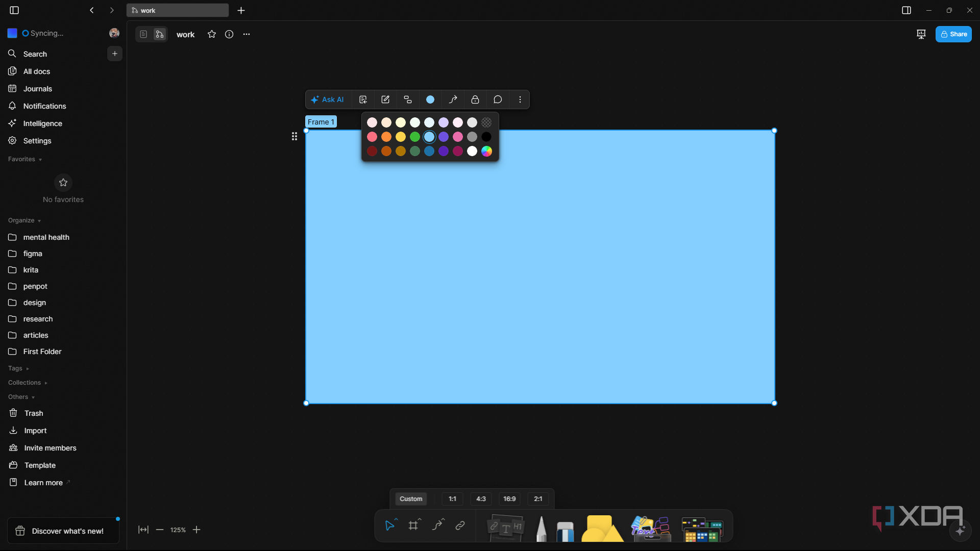Screen dimensions: 980x551
Task: Expand the Collections section
Action: [28, 383]
